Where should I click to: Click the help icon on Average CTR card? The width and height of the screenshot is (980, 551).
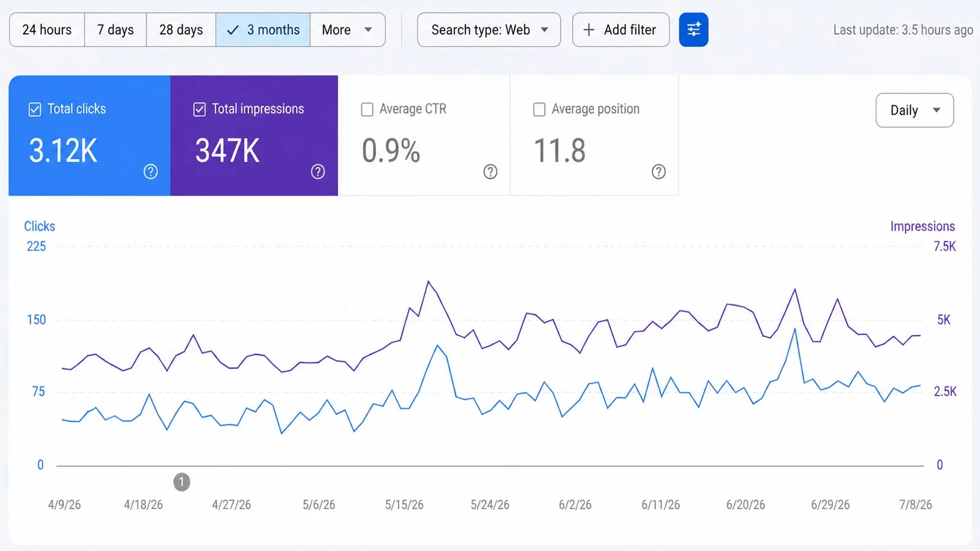tap(490, 171)
